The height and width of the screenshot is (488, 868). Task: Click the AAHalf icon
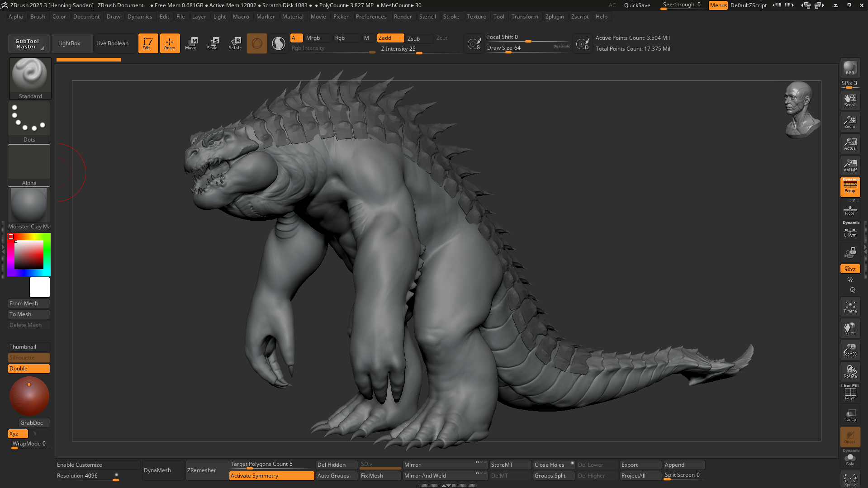pos(850,166)
